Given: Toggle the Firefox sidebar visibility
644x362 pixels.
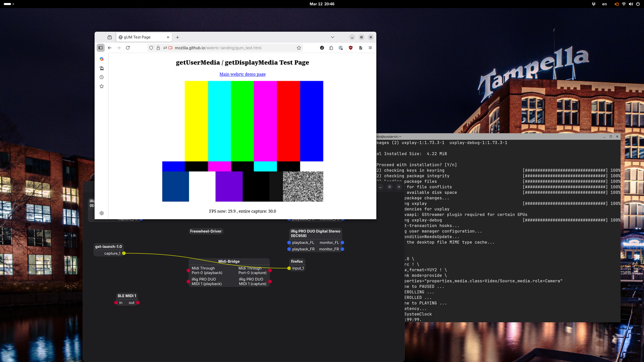Looking at the screenshot, I should click(x=101, y=48).
